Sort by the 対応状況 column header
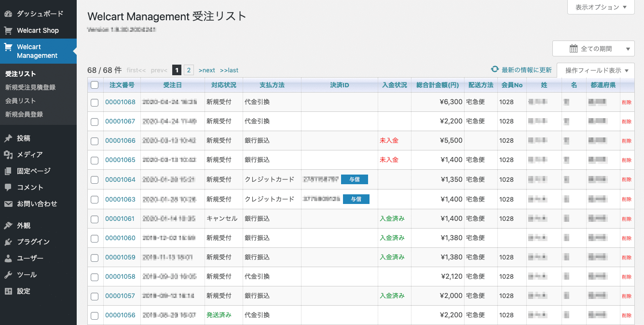644x325 pixels. tap(224, 85)
